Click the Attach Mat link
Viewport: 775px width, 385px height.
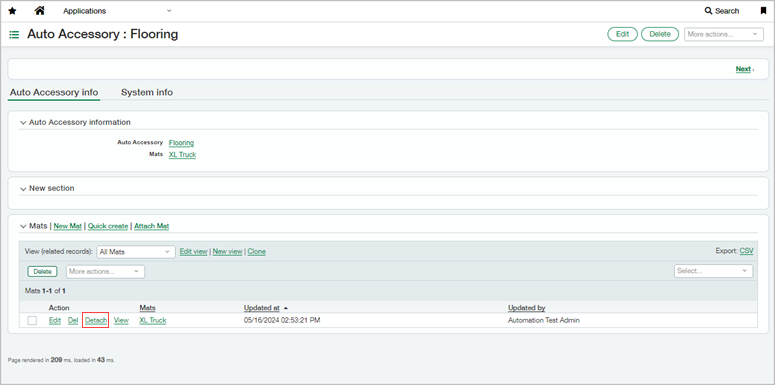[151, 226]
